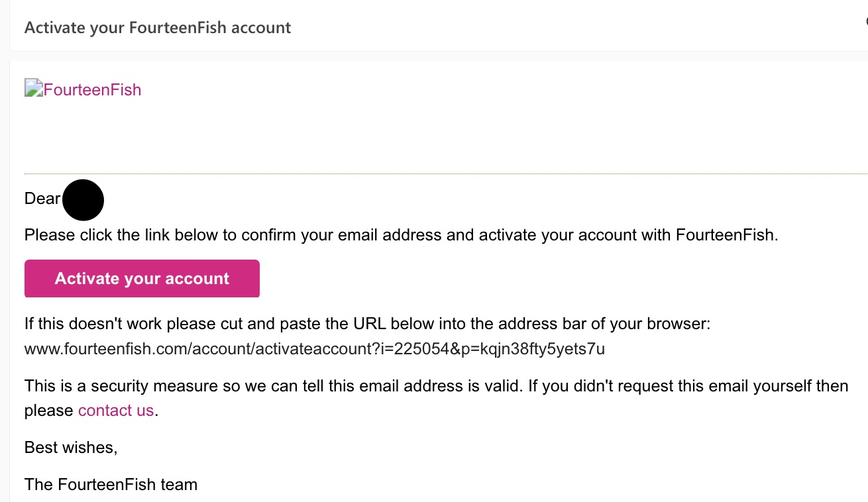Screen dimensions: 868x502
Task: Select the email subject line heading
Action: (158, 28)
